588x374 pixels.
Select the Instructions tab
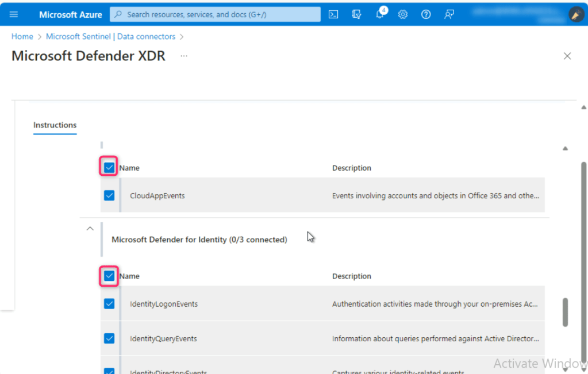(55, 125)
